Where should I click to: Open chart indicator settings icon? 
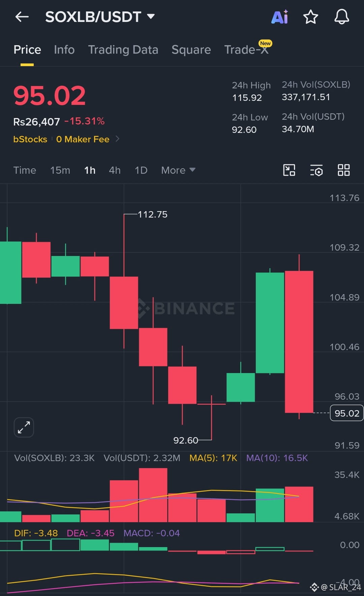click(x=316, y=170)
